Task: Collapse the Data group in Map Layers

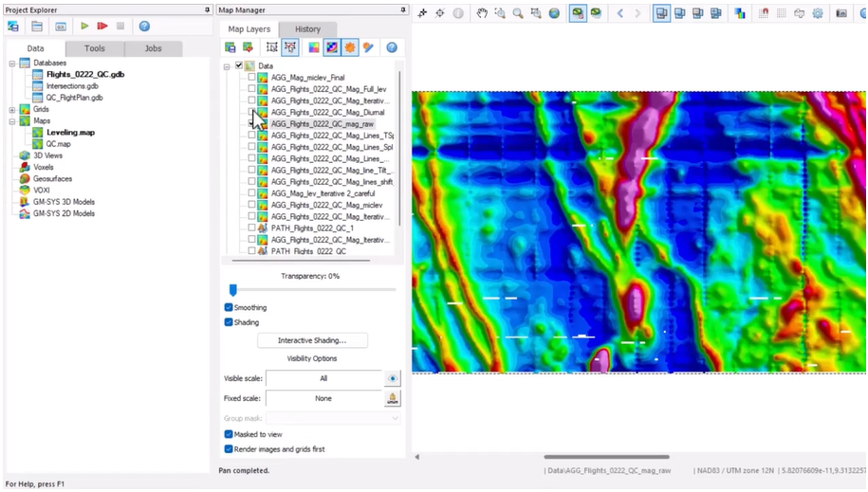Action: pos(227,66)
